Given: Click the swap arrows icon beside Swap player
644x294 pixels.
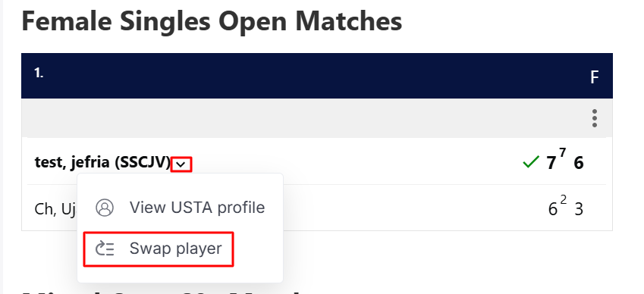Looking at the screenshot, I should point(105,249).
